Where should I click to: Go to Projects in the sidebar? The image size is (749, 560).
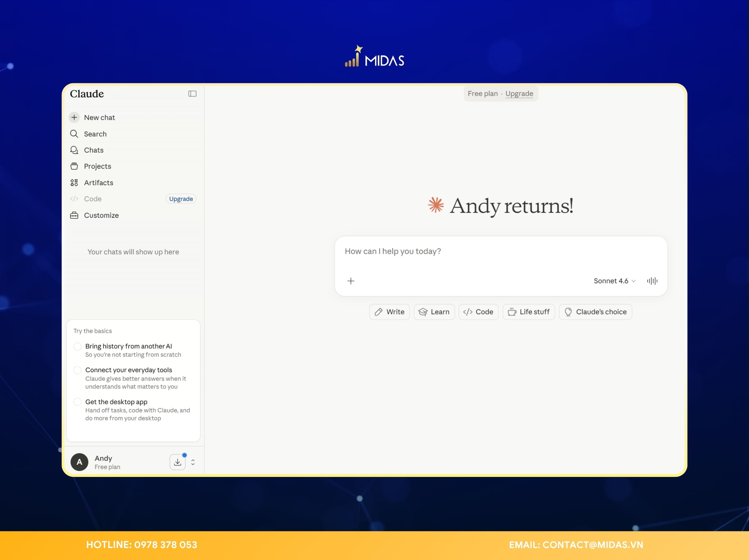coord(132,166)
